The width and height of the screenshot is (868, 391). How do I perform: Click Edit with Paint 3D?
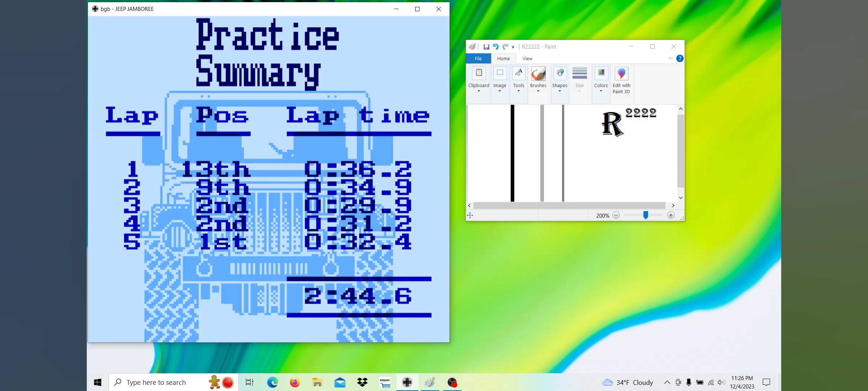click(621, 81)
